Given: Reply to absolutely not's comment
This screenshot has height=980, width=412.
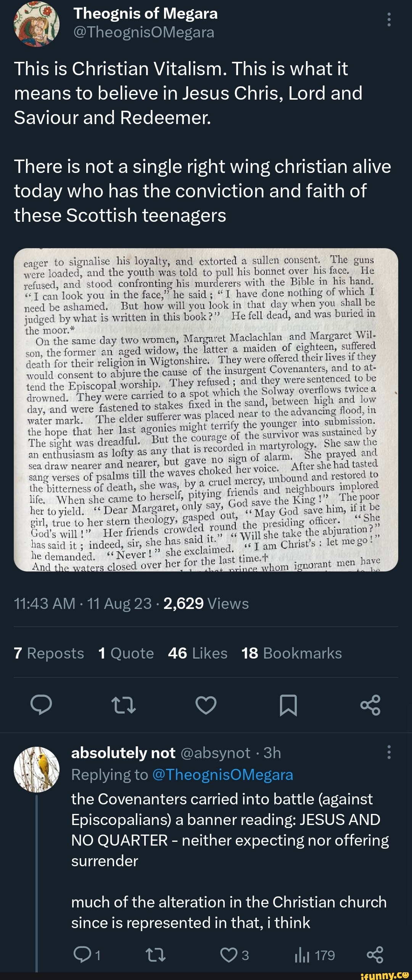Looking at the screenshot, I should coord(82,955).
